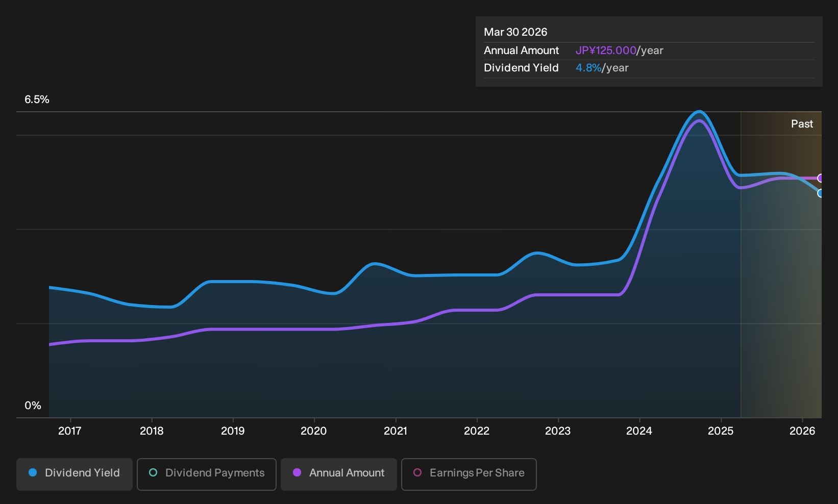Click the 2026 x-axis label
The height and width of the screenshot is (504, 838).
pos(802,431)
